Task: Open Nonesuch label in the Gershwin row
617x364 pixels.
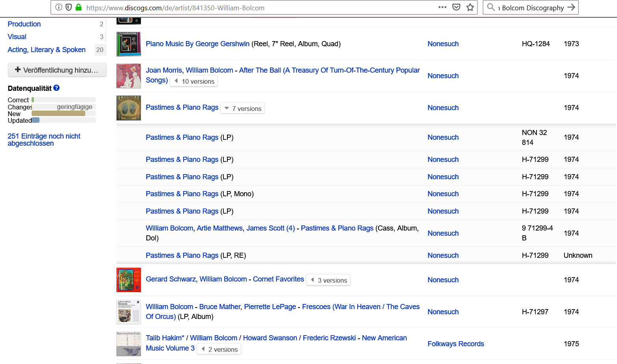Action: click(443, 44)
